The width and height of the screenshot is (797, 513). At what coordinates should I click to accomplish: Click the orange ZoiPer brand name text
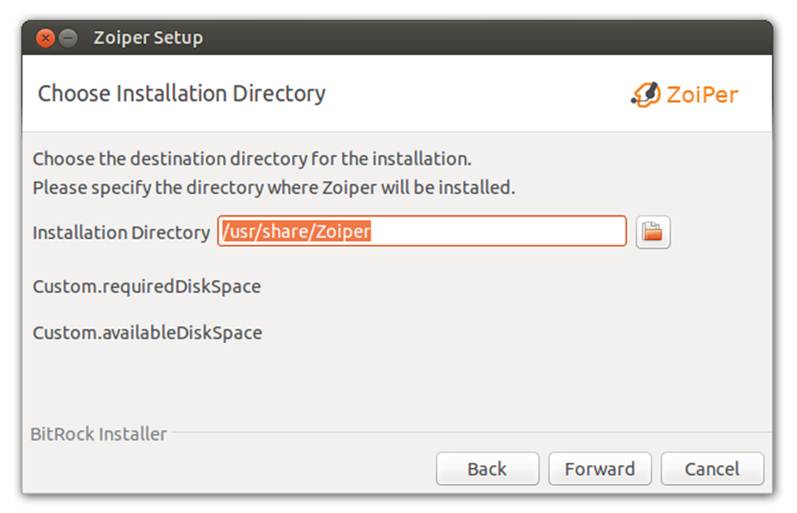[702, 95]
